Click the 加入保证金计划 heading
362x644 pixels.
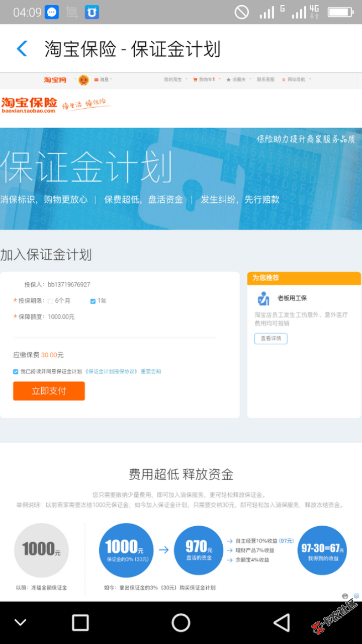point(46,255)
